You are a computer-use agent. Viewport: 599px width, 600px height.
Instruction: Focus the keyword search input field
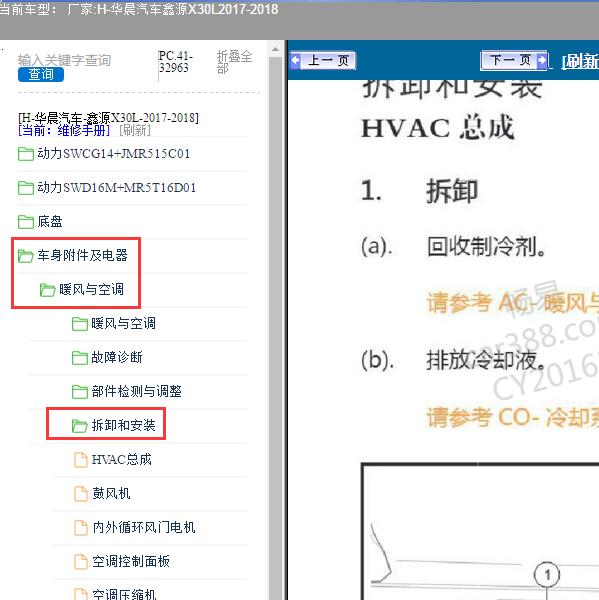[x=64, y=60]
